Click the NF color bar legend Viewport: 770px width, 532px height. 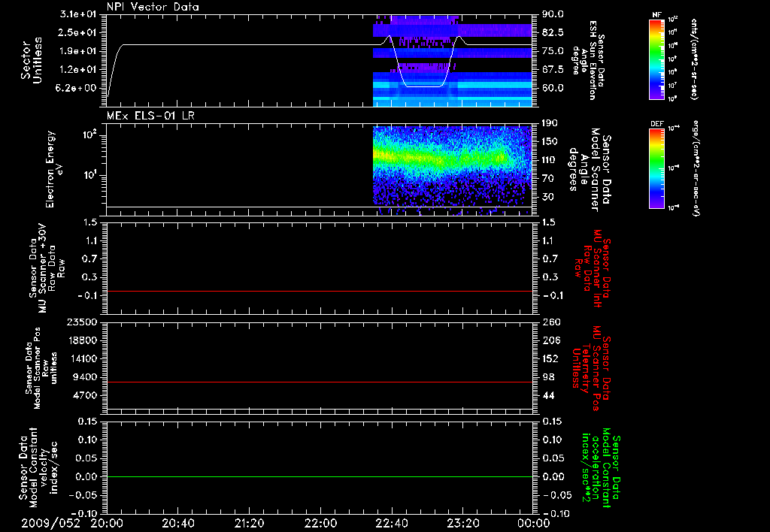(656, 59)
